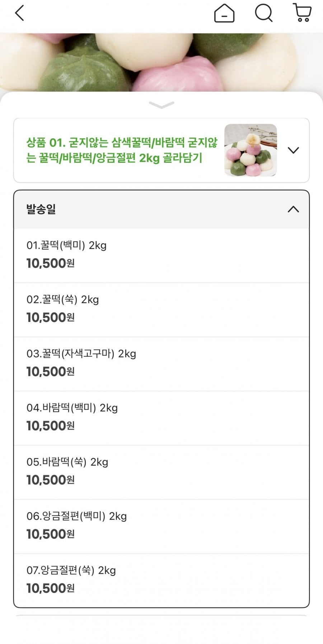
Task: Choose the 05.바람떡(쑥) 2kg option
Action: [x=67, y=462]
